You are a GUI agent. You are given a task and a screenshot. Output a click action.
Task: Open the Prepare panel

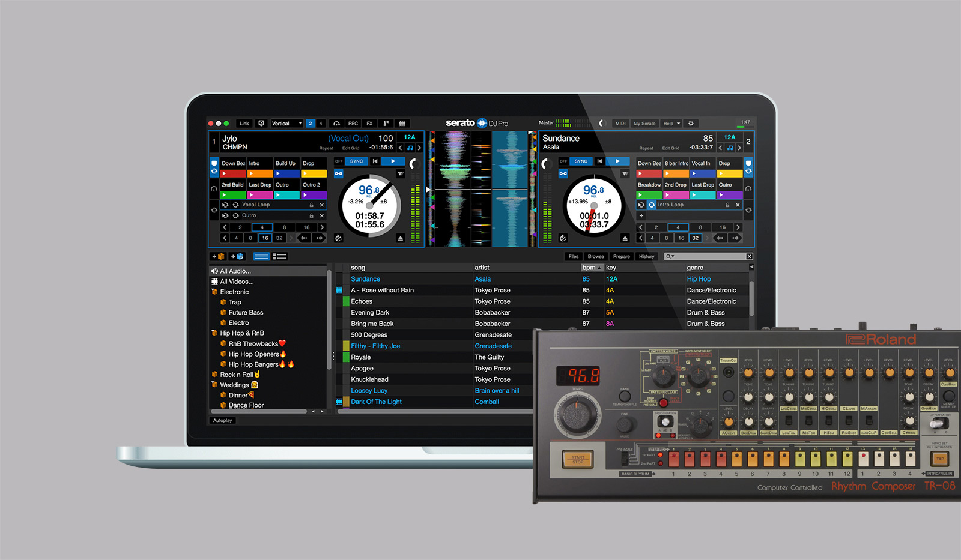[x=622, y=256]
